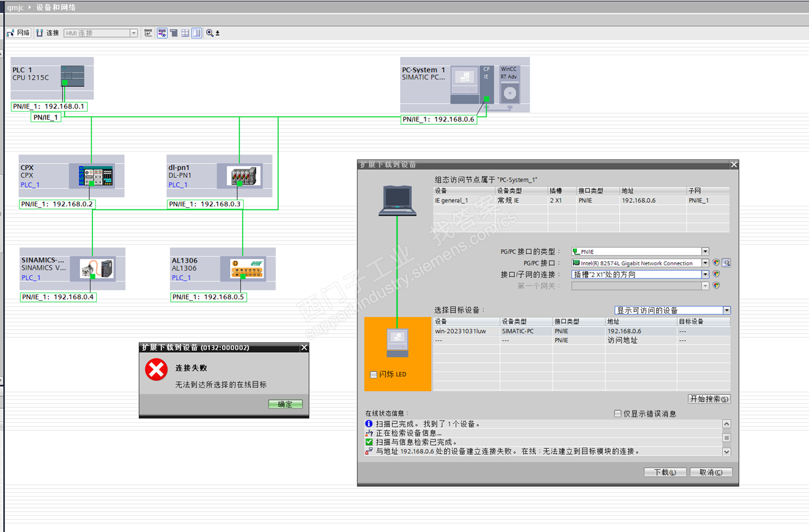
Task: Click AL1306 address label 192.168.0.5
Action: pos(208,297)
